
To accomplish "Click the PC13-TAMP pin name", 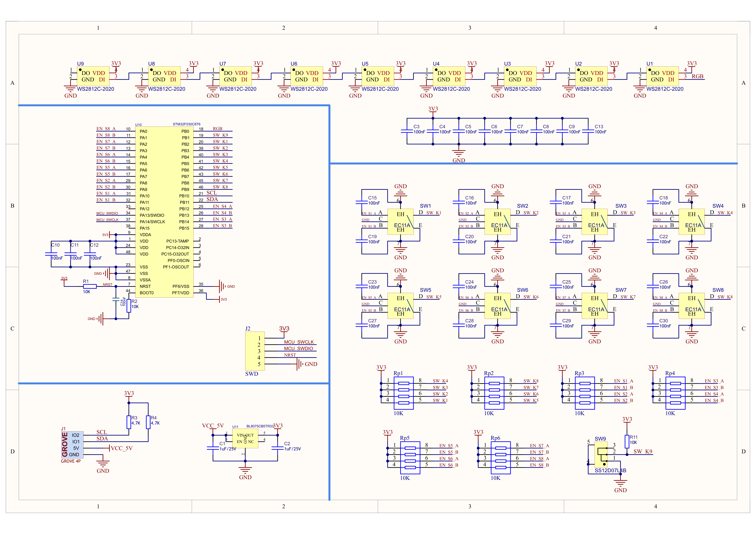I will [177, 241].
